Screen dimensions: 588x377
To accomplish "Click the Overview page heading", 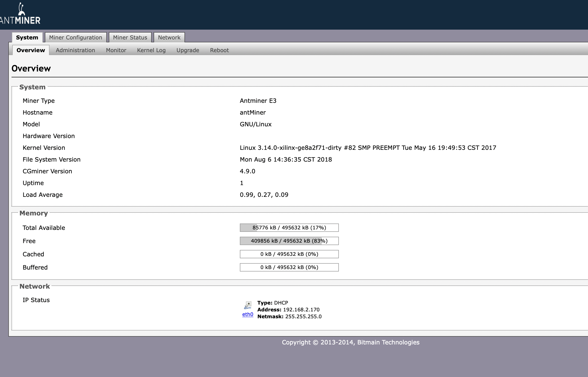I will point(31,69).
